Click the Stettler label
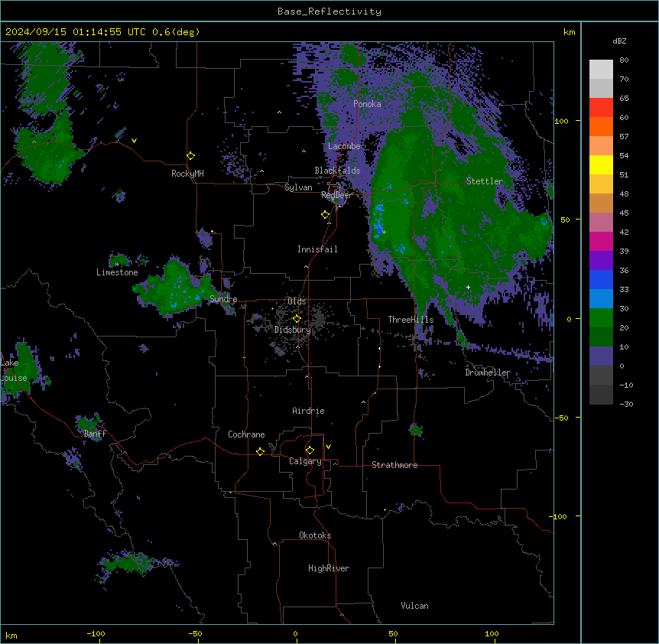The image size is (659, 644). coord(485,181)
